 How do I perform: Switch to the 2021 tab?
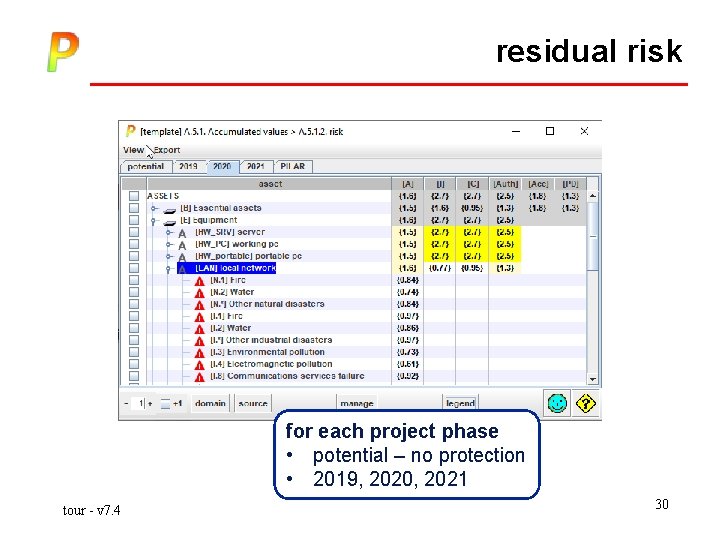pyautogui.click(x=256, y=166)
